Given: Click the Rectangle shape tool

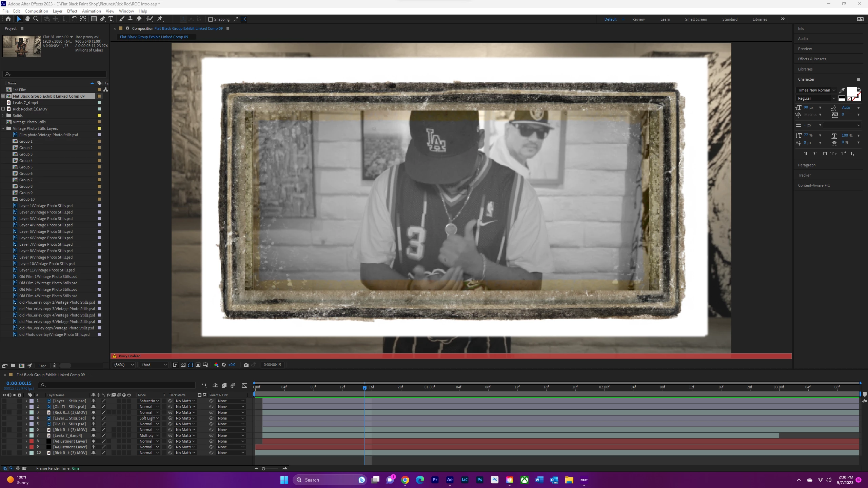Looking at the screenshot, I should (94, 19).
